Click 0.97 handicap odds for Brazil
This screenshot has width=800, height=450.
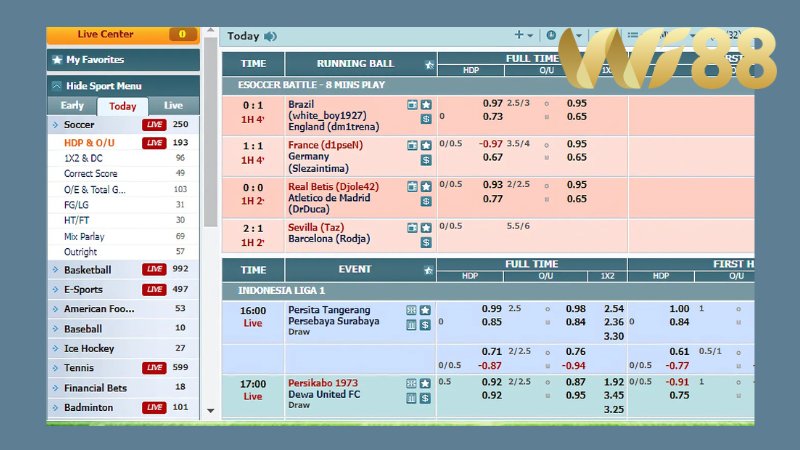tap(492, 103)
